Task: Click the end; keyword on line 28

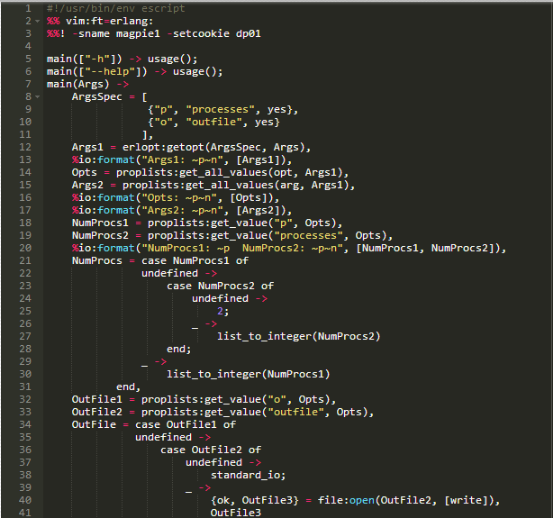Action: click(179, 349)
